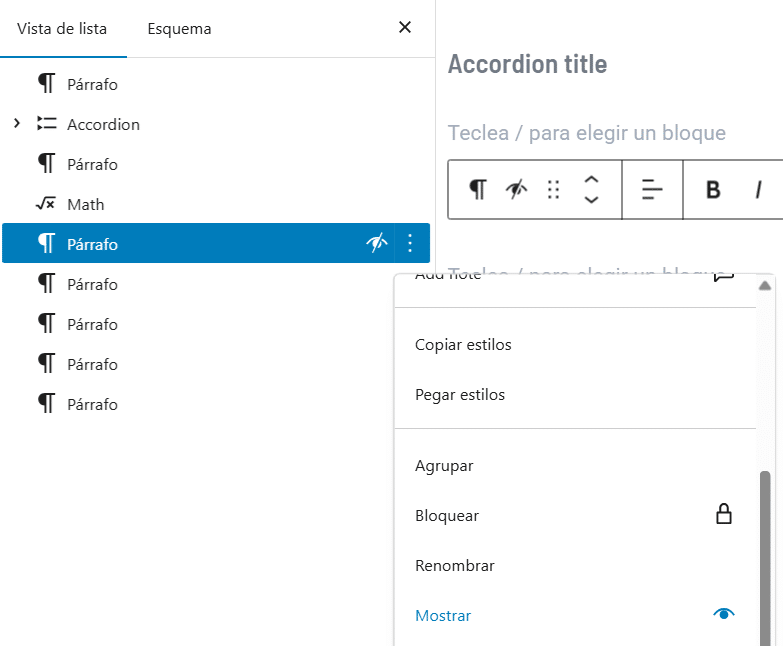Screen dimensions: 783x646
Task: Click Agrupar in the options menu
Action: click(444, 466)
